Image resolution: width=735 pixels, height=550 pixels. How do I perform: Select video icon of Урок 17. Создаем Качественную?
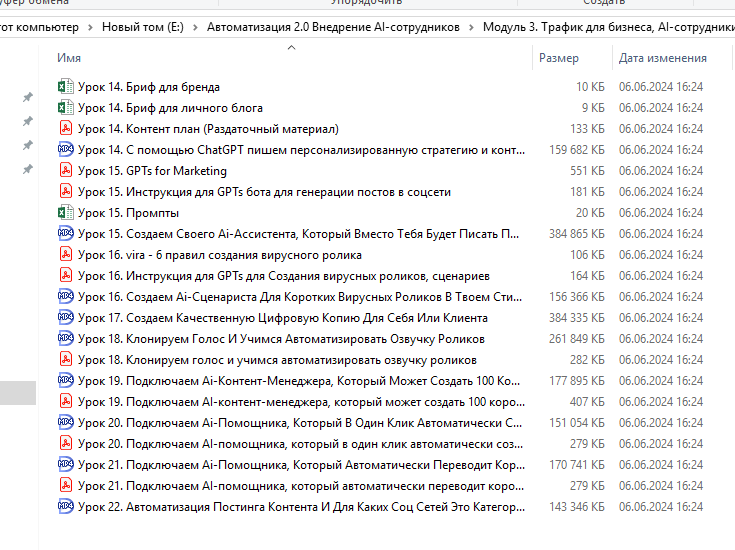coord(66,318)
